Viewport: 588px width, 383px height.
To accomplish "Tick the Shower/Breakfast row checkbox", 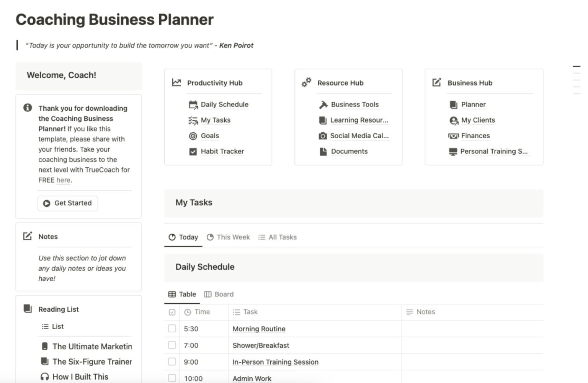I will [x=172, y=345].
